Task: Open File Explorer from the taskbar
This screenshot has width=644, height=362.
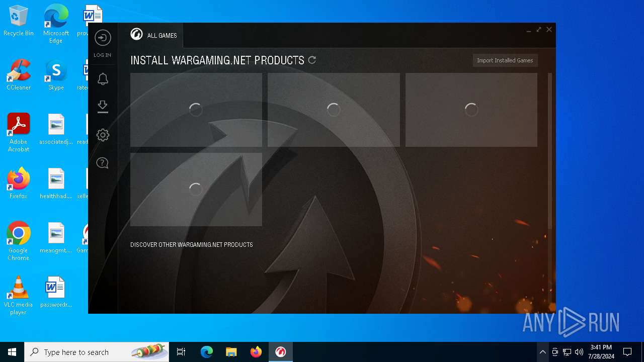Action: [231, 352]
